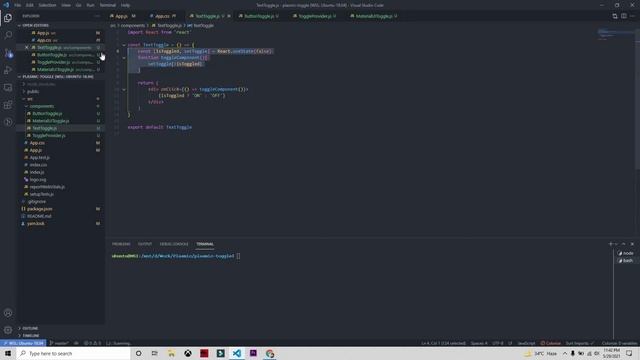Click the split editor icon

click(624, 16)
